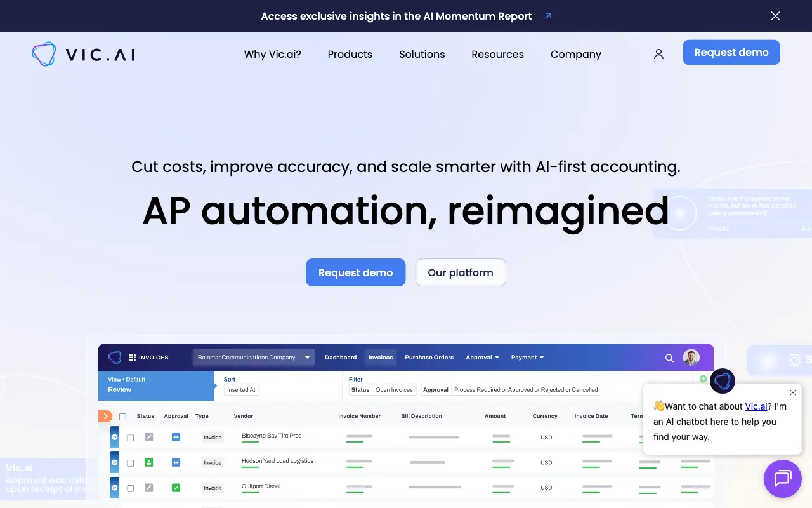The width and height of the screenshot is (812, 508).
Task: Open the apps grid icon next to INVOICES
Action: [x=133, y=358]
